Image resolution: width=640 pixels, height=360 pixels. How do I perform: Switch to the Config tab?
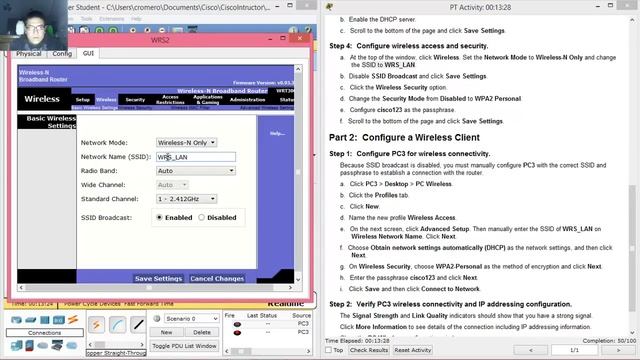click(62, 53)
